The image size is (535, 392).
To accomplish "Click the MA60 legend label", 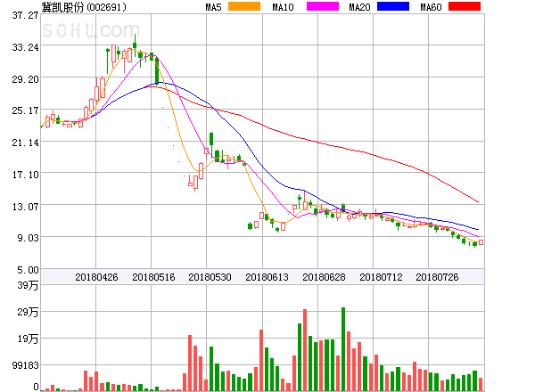I will (431, 7).
